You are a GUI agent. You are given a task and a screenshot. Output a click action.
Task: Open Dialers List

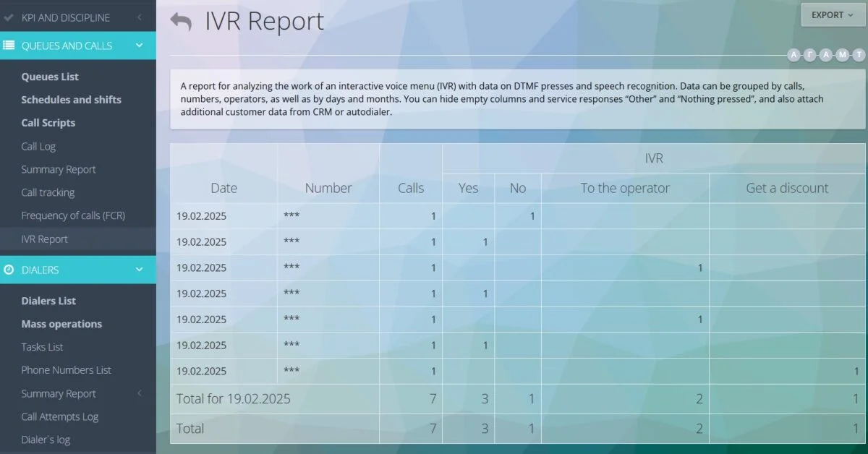click(x=48, y=301)
